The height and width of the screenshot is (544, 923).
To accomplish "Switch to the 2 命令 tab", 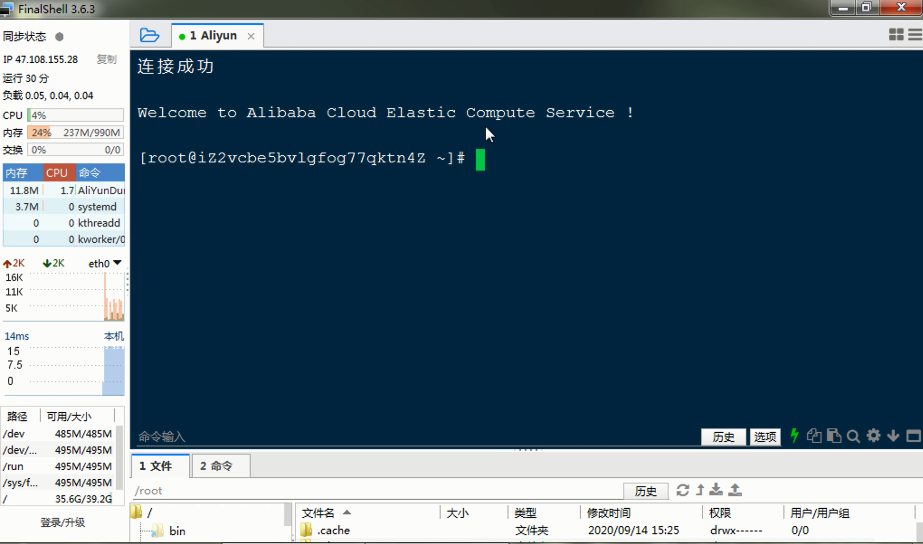I will (x=215, y=466).
